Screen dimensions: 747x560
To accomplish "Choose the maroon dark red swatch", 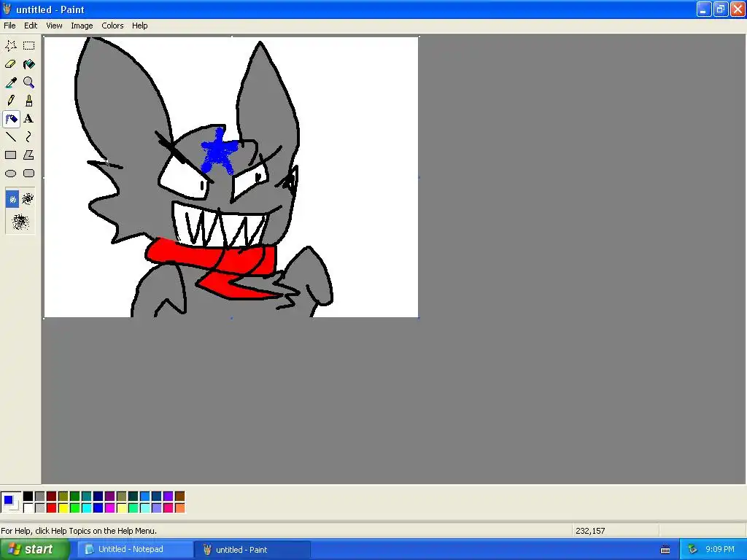I will pyautogui.click(x=52, y=497).
